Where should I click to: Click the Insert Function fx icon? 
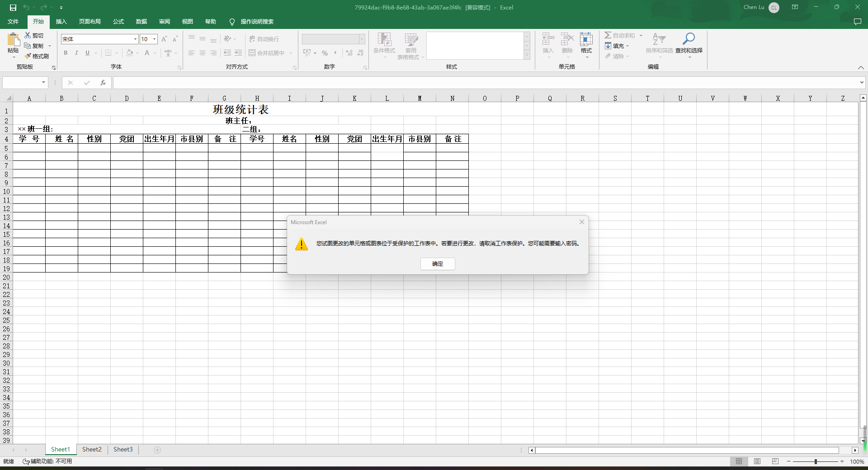pos(103,83)
